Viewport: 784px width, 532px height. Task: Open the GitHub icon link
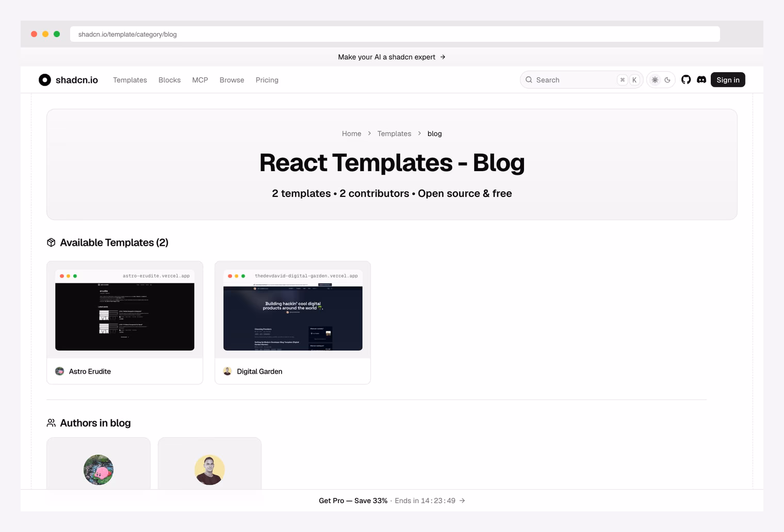click(x=686, y=80)
